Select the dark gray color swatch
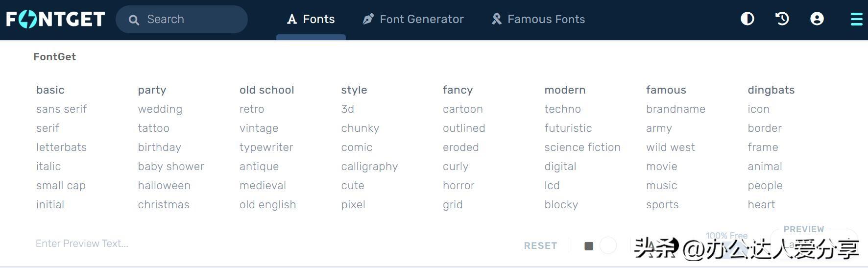This screenshot has width=868, height=268. [589, 245]
